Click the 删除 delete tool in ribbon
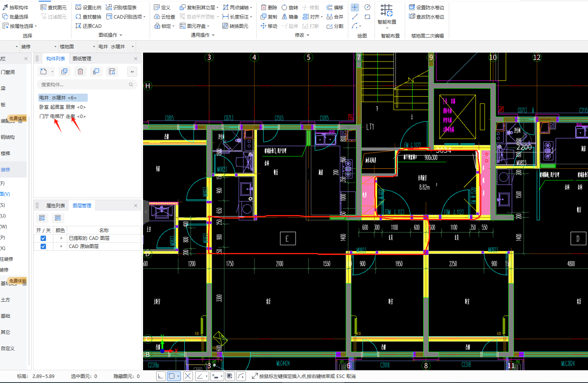The height and width of the screenshot is (383, 588). (269, 7)
